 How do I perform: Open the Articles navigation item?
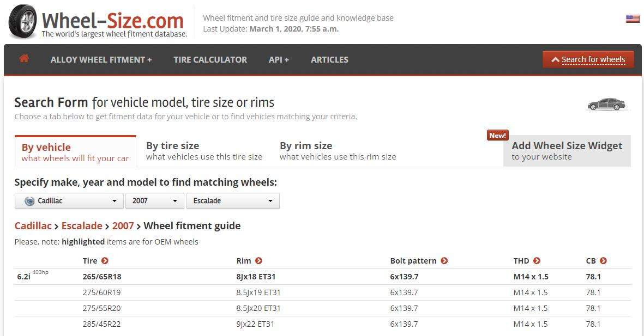(329, 60)
